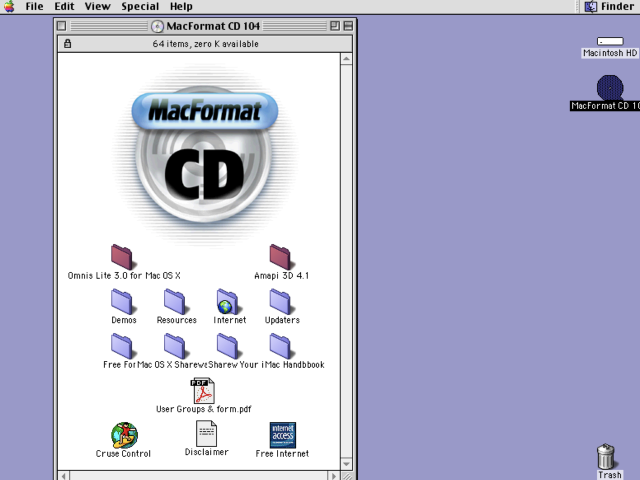Open the Help menu
Image resolution: width=640 pixels, height=480 pixels.
[x=181, y=7]
